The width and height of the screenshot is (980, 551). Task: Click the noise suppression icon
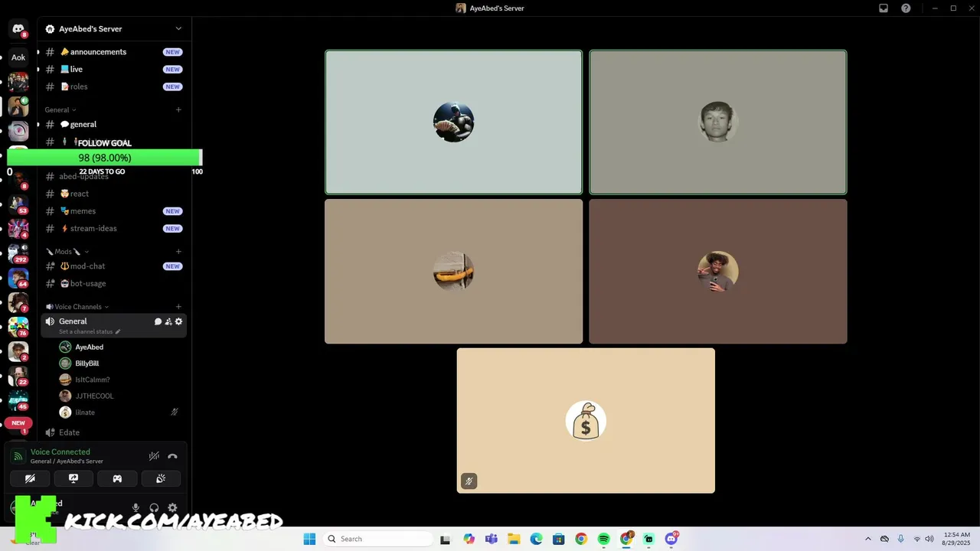coord(154,456)
